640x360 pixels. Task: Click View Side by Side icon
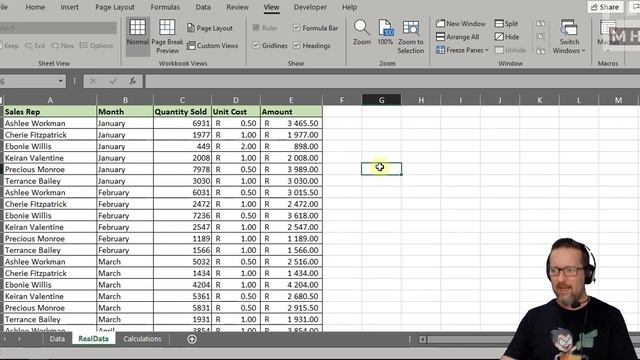540,24
